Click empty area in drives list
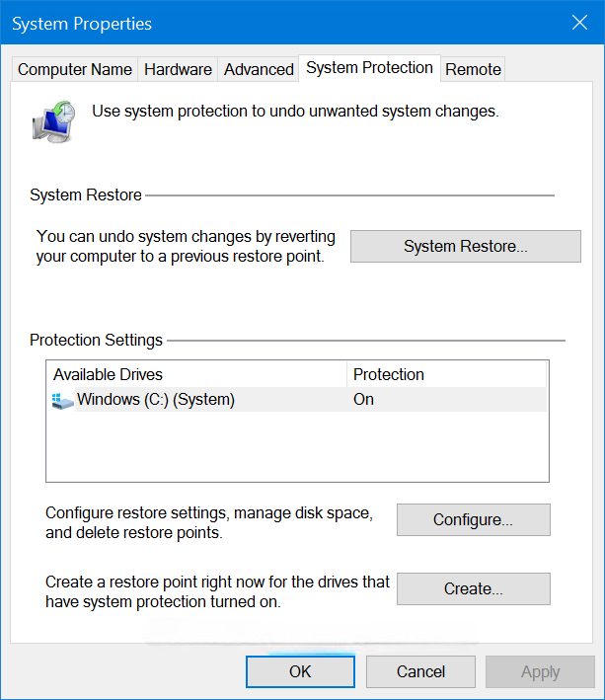Screen dimensions: 605x700 tap(296, 447)
